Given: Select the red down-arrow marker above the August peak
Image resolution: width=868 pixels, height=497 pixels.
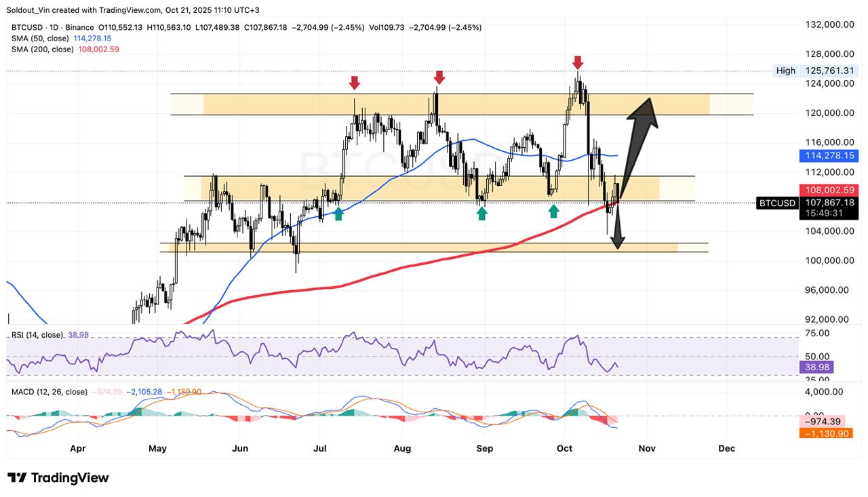Looking at the screenshot, I should tap(438, 78).
